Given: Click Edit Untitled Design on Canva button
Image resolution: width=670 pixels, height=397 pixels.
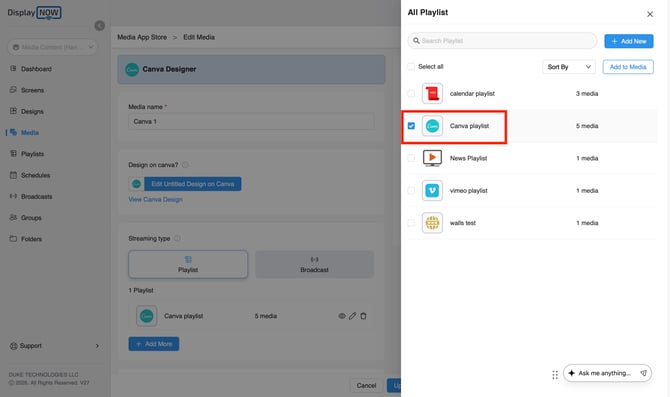Looking at the screenshot, I should [193, 184].
